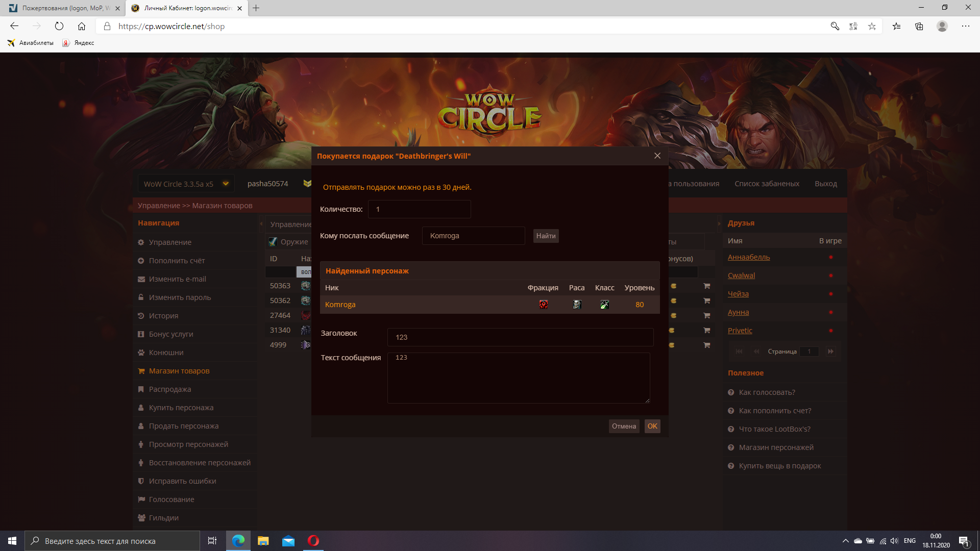Open Пополнить счёт in the navigation sidebar
The width and height of the screenshot is (980, 551).
[177, 261]
